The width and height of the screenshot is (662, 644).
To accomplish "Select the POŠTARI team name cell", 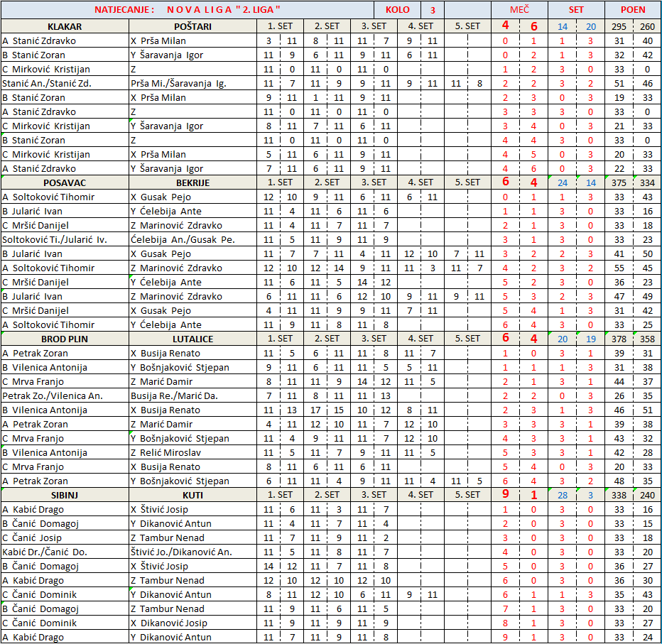I will 192,26.
